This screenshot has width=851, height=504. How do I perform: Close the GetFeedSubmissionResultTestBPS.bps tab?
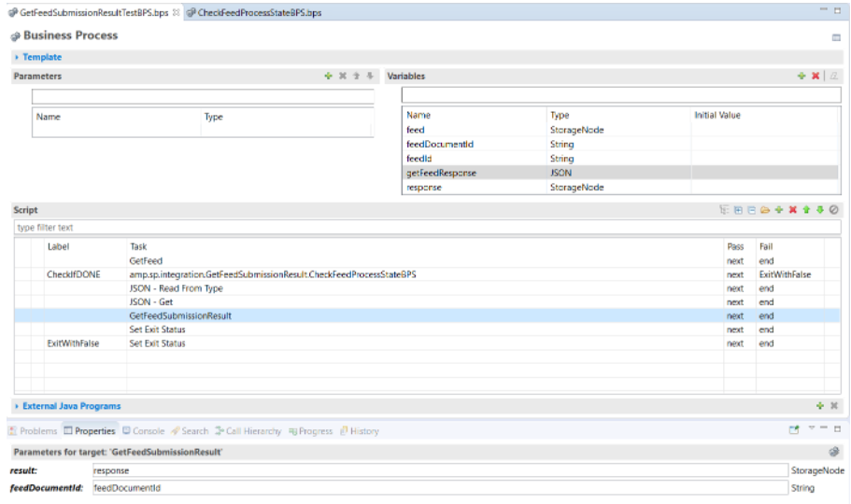click(x=176, y=12)
